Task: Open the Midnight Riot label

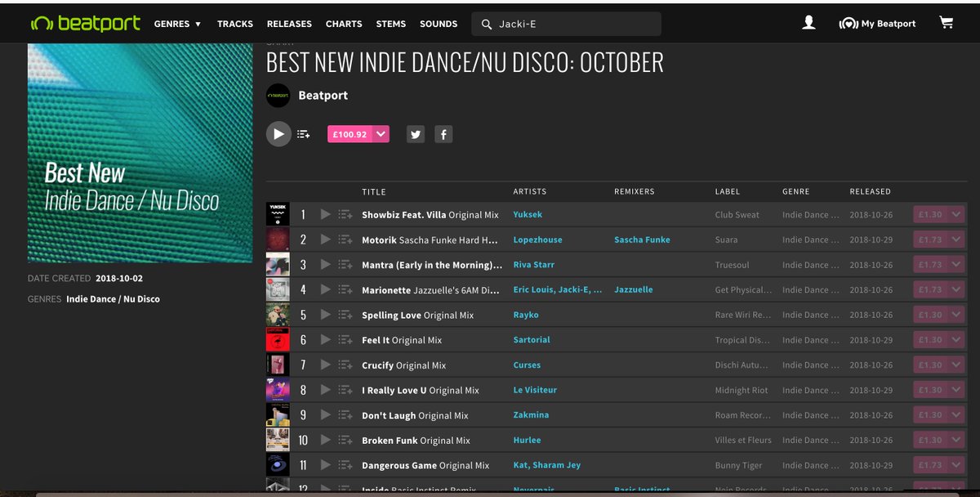Action: point(742,391)
